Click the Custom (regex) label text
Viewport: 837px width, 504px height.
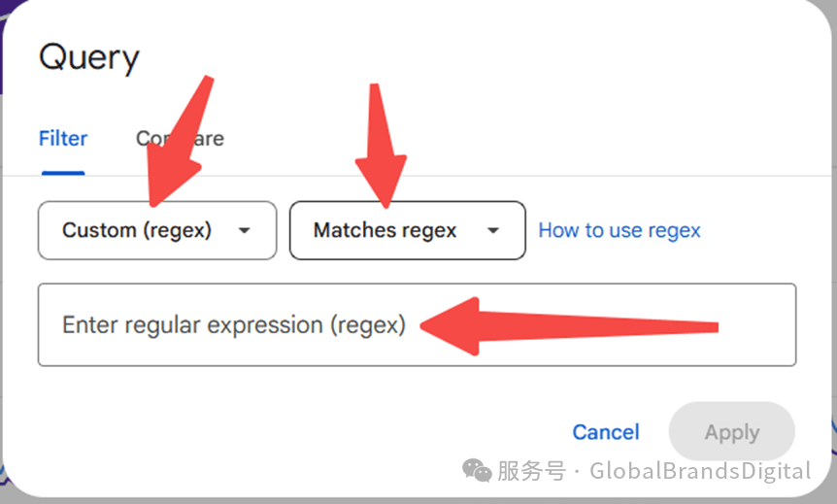(x=137, y=231)
